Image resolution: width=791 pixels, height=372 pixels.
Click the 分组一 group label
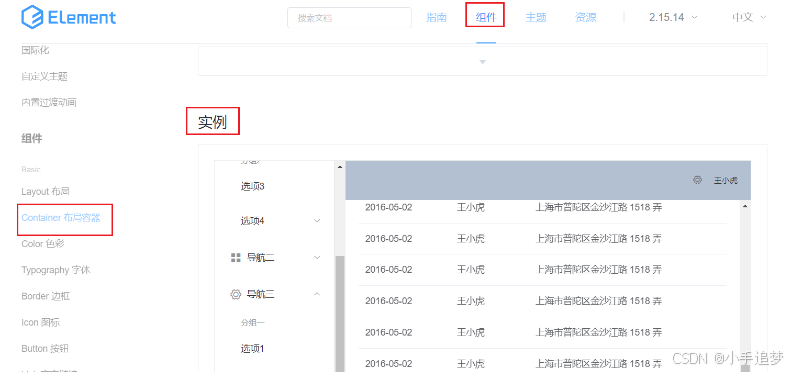(x=253, y=323)
